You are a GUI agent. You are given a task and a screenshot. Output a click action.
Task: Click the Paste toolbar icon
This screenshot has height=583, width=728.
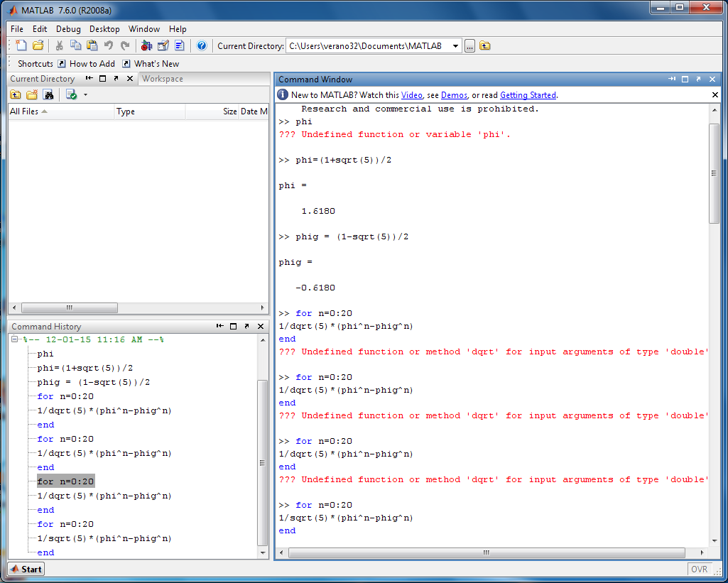tap(92, 45)
